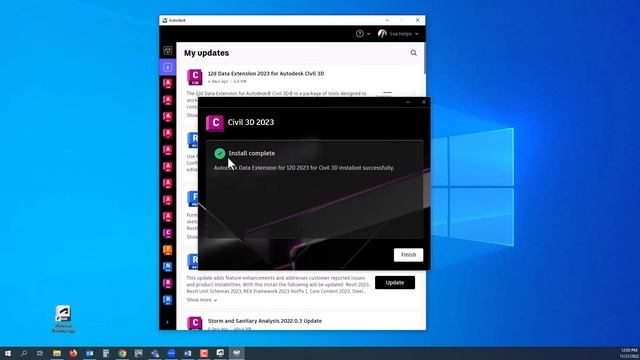Click the Update button for Revit 2023

tap(395, 282)
